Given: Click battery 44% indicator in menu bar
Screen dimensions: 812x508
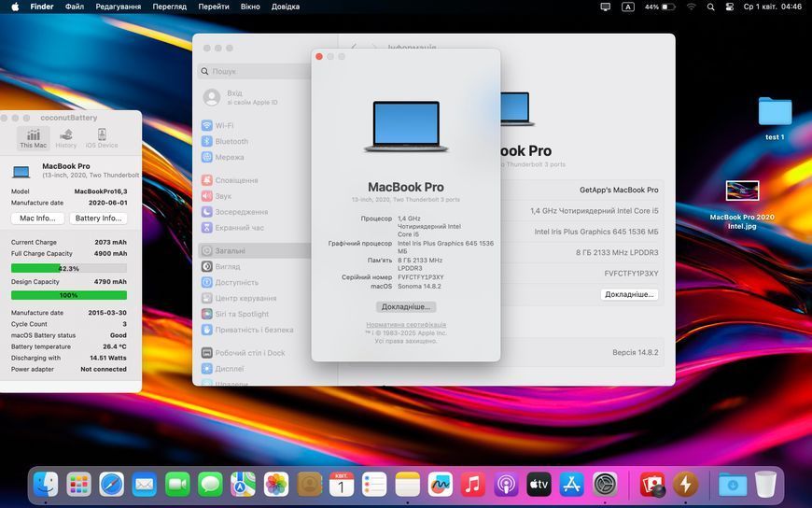Looking at the screenshot, I should pyautogui.click(x=659, y=7).
